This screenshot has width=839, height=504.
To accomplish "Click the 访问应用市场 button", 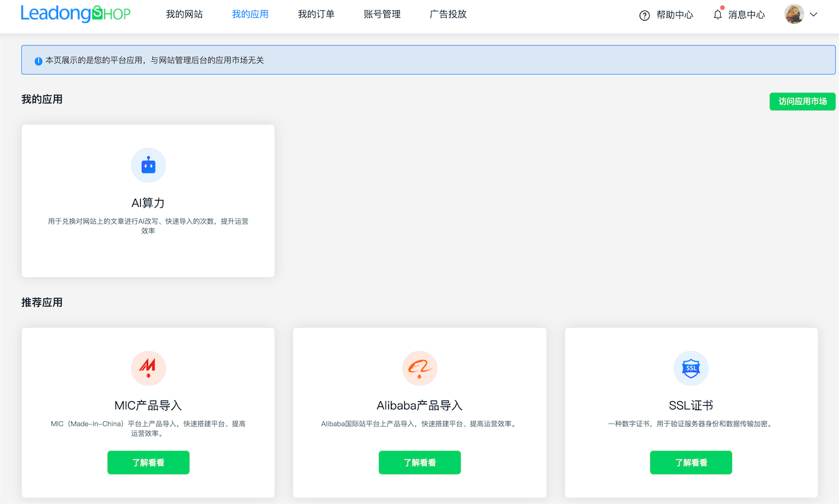I will click(x=802, y=102).
